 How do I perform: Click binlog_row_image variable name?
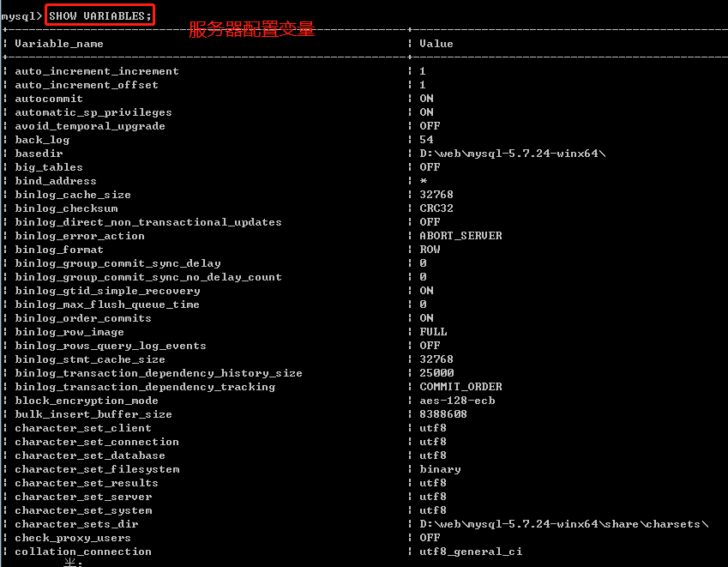pos(69,332)
